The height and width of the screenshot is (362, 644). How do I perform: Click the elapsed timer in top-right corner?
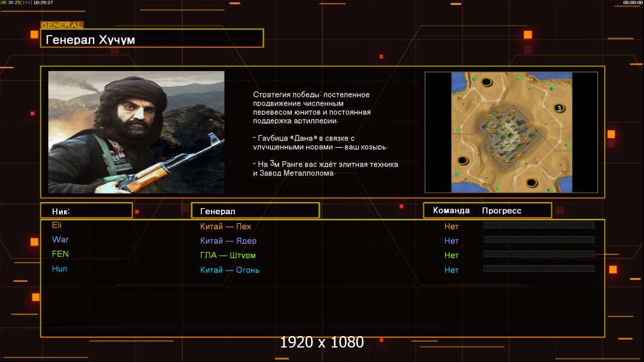(633, 2)
